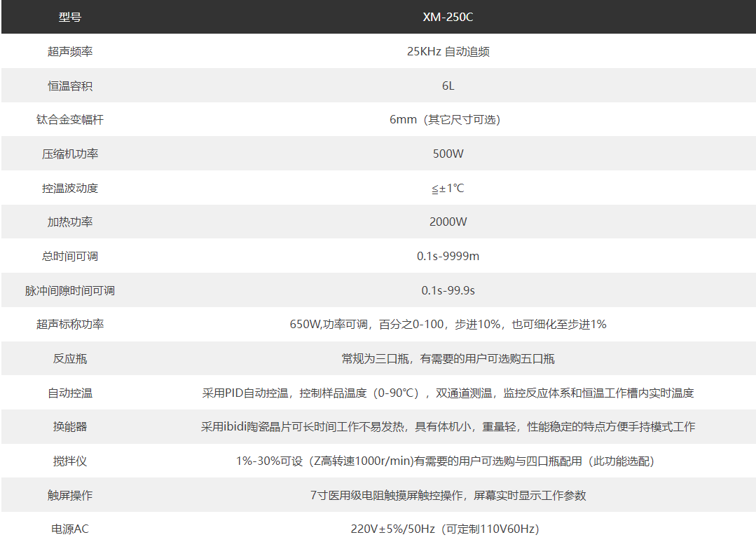Select the 超声频率 row label

(70, 51)
